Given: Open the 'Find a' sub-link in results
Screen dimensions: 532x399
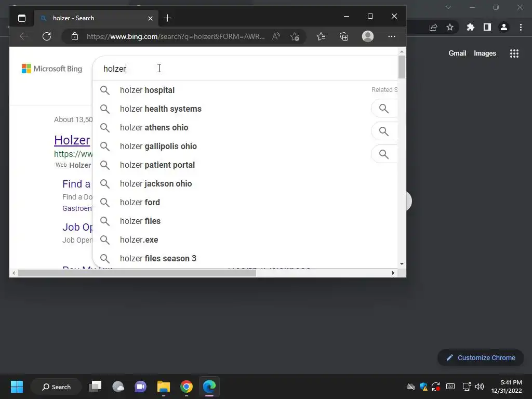Looking at the screenshot, I should (x=76, y=184).
